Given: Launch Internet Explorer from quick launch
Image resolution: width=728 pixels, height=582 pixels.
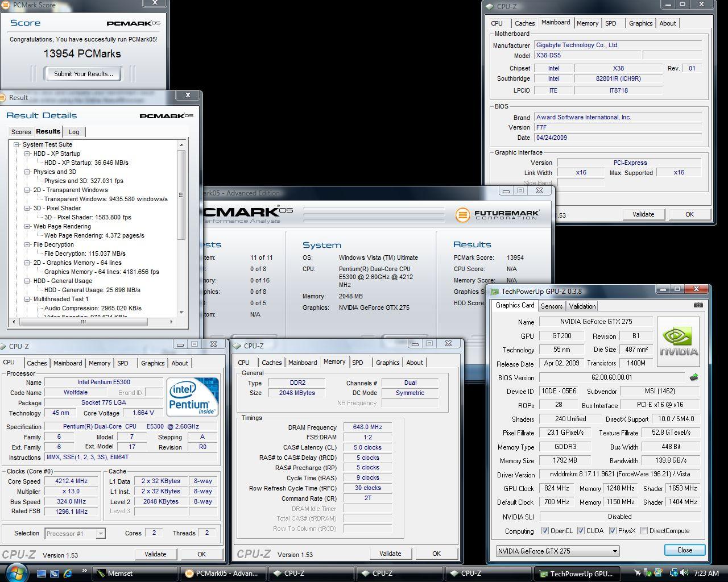Looking at the screenshot, I should point(68,573).
